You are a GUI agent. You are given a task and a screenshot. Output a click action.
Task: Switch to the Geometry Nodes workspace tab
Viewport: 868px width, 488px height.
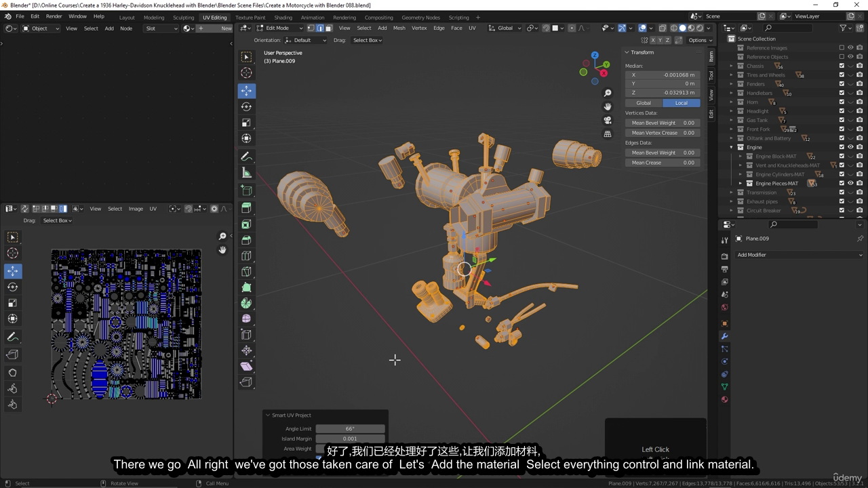pyautogui.click(x=420, y=17)
